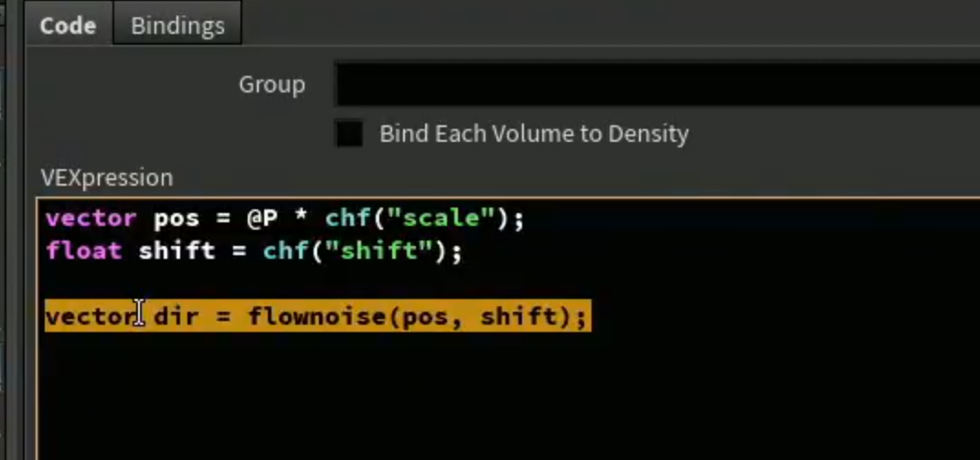Click the "shift" string inside chf call
This screenshot has width=980, height=460.
click(x=378, y=251)
